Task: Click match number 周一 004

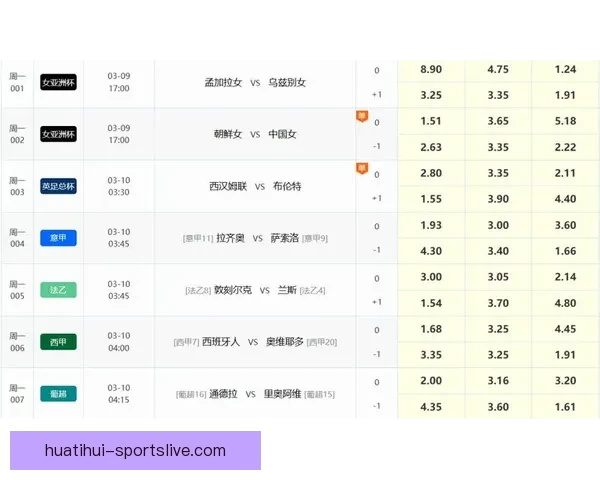Action: [x=17, y=238]
